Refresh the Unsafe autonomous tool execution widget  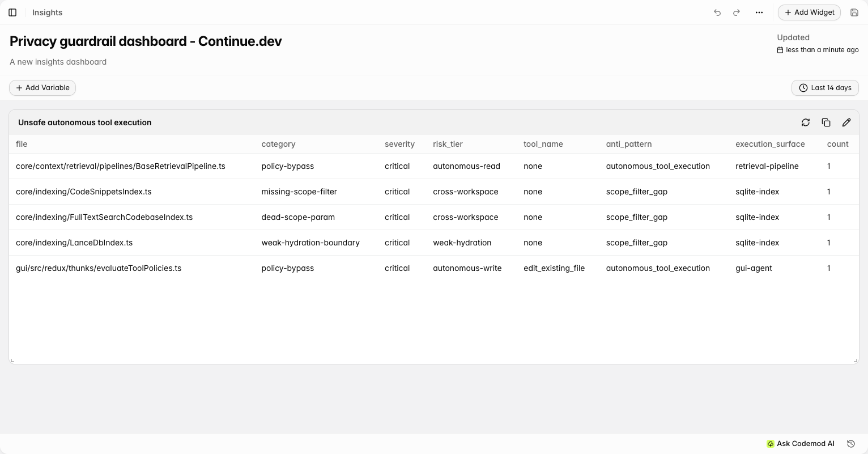pyautogui.click(x=806, y=122)
